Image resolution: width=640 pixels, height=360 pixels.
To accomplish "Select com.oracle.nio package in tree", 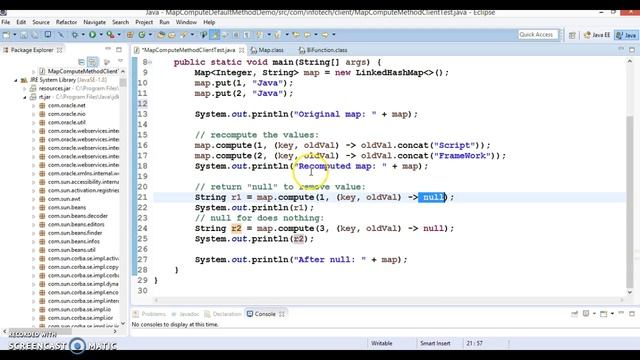I will point(67,114).
